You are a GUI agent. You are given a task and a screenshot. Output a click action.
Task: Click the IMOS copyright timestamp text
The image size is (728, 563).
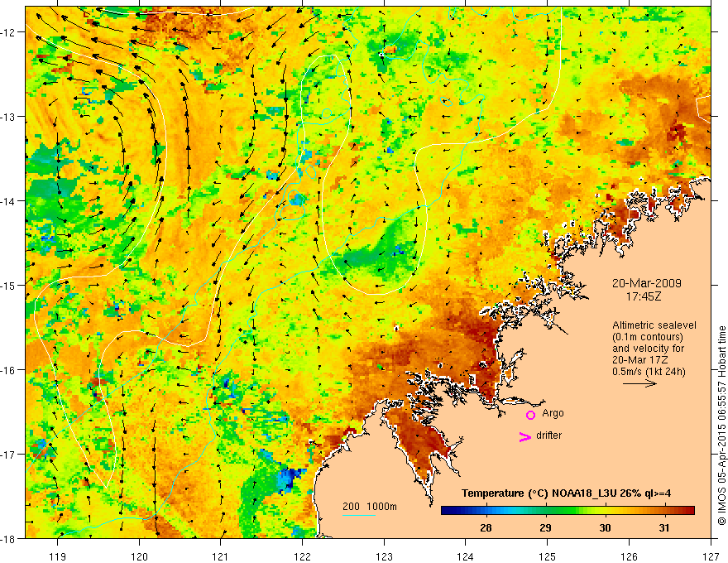point(721,425)
